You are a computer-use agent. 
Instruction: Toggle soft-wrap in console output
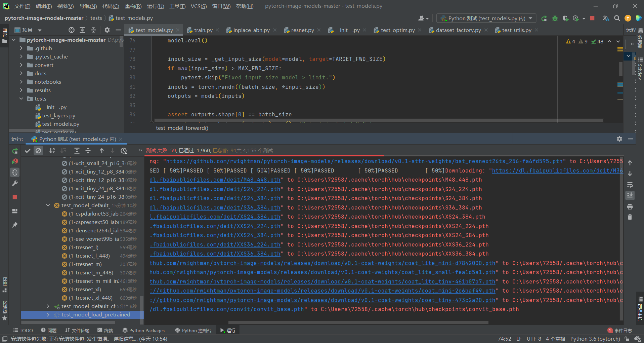click(x=630, y=185)
